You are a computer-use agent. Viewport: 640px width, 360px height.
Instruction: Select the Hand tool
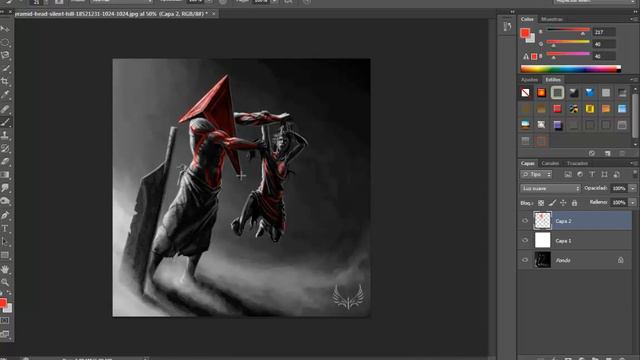click(5, 269)
